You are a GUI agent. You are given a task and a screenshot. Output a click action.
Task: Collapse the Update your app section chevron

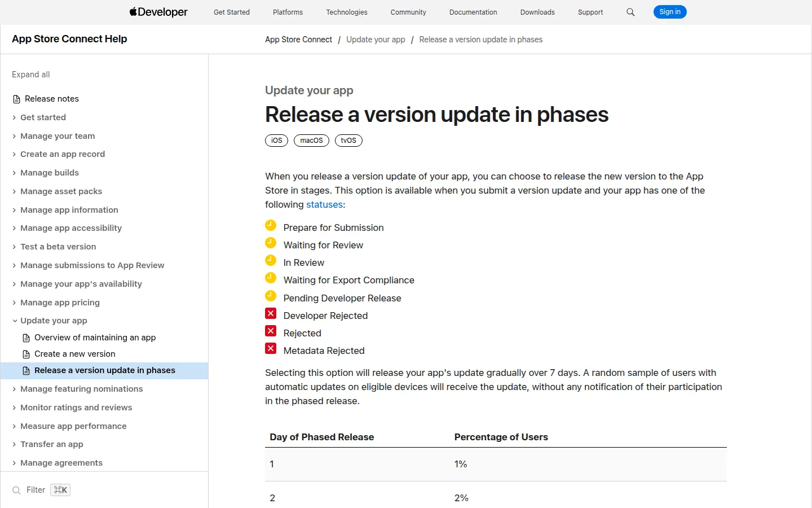[x=14, y=321]
